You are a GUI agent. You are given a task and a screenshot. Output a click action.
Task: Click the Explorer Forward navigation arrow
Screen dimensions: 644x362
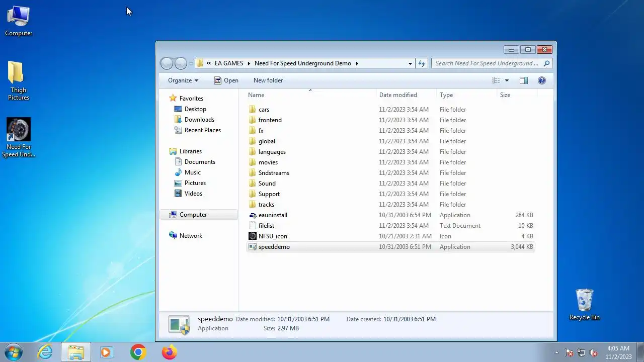point(181,63)
